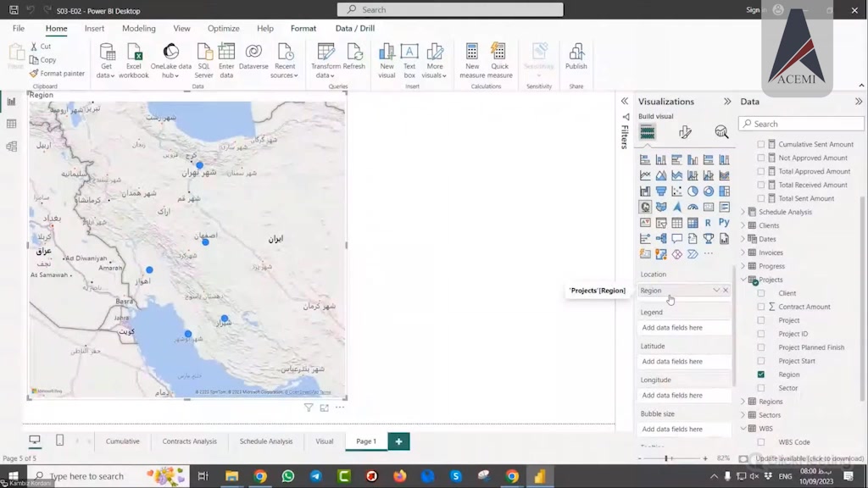
Task: Click the Data pane search field
Action: [x=801, y=124]
